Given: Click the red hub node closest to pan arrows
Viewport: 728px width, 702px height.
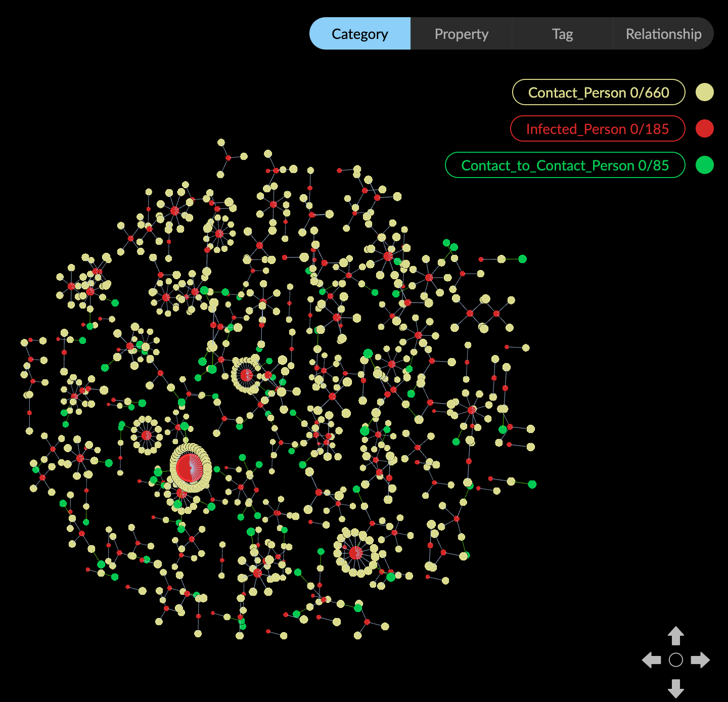Looking at the screenshot, I should [x=356, y=553].
